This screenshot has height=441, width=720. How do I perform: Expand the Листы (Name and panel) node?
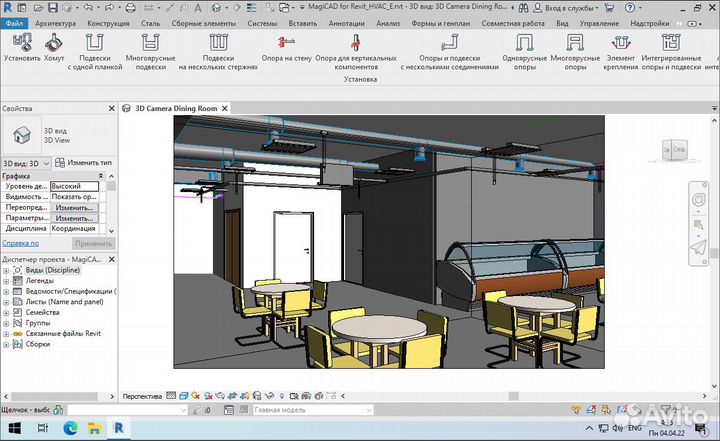click(6, 302)
